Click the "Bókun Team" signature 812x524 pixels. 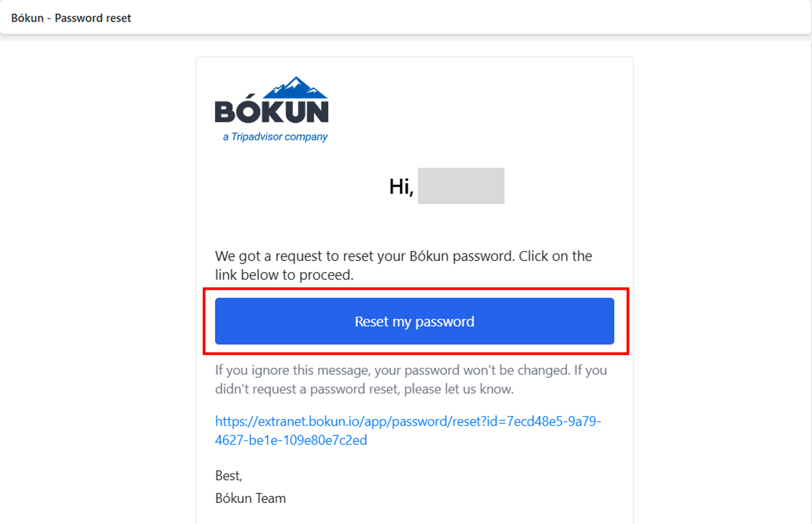(250, 498)
